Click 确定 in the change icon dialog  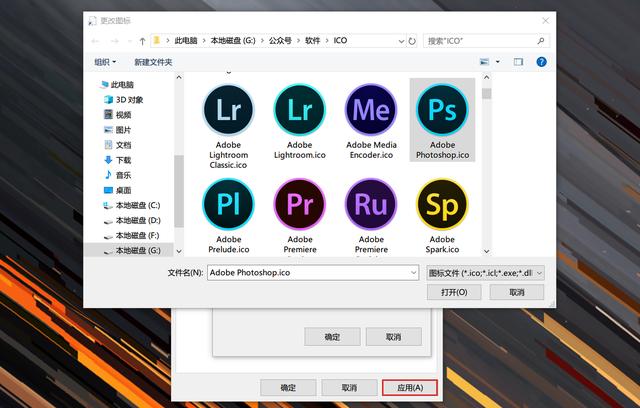tap(332, 337)
